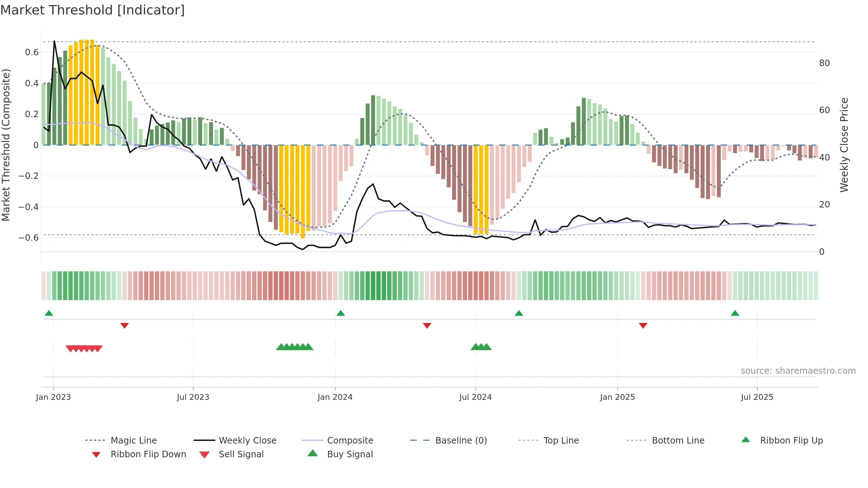Image resolution: width=868 pixels, height=488 pixels.
Task: Click the −0.6 left axis tick label
Action: [x=29, y=237]
